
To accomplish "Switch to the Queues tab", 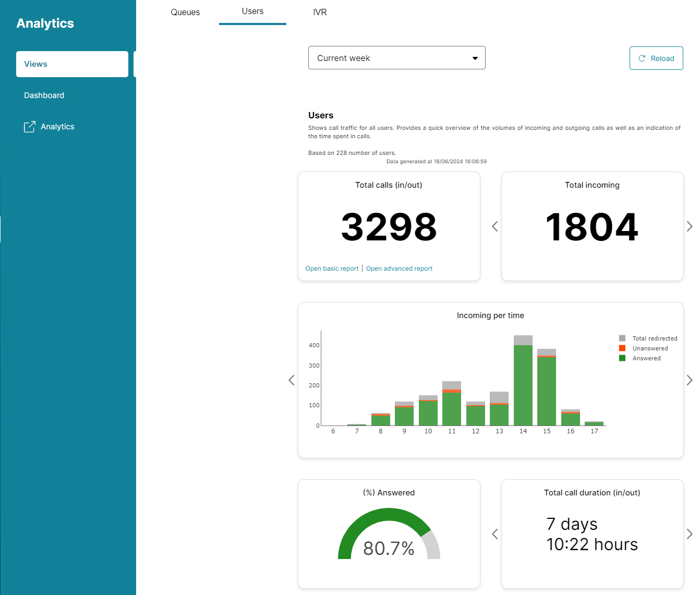I will [185, 12].
